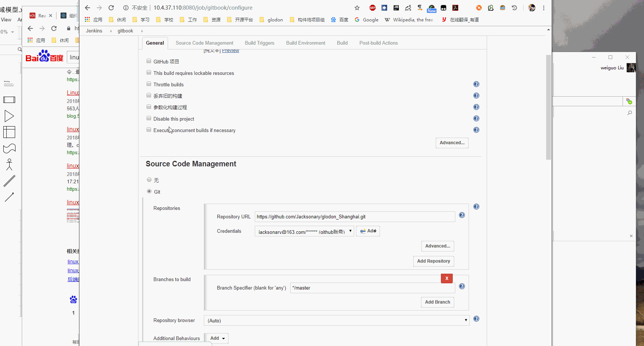Viewport: 644px width, 346px height.
Task: Switch to Post-build Actions tab
Action: [378, 43]
